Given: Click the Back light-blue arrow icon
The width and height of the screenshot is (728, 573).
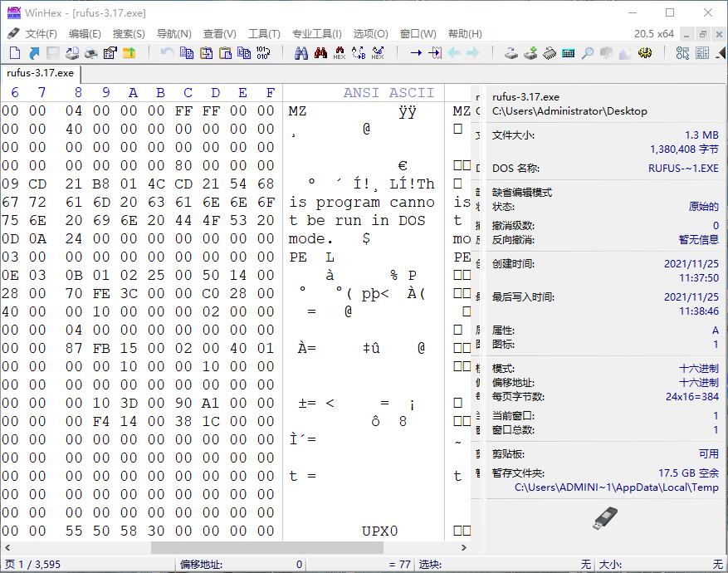Looking at the screenshot, I should [x=454, y=53].
